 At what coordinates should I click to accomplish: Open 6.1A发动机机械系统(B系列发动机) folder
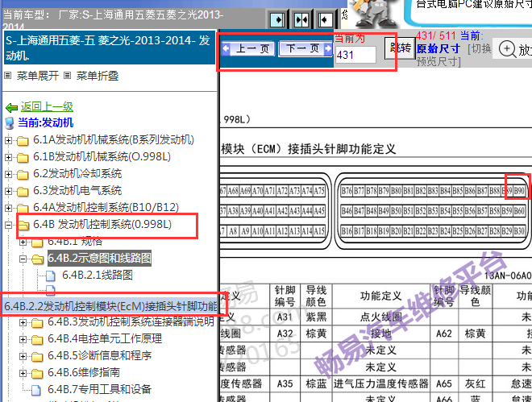[x=114, y=139]
